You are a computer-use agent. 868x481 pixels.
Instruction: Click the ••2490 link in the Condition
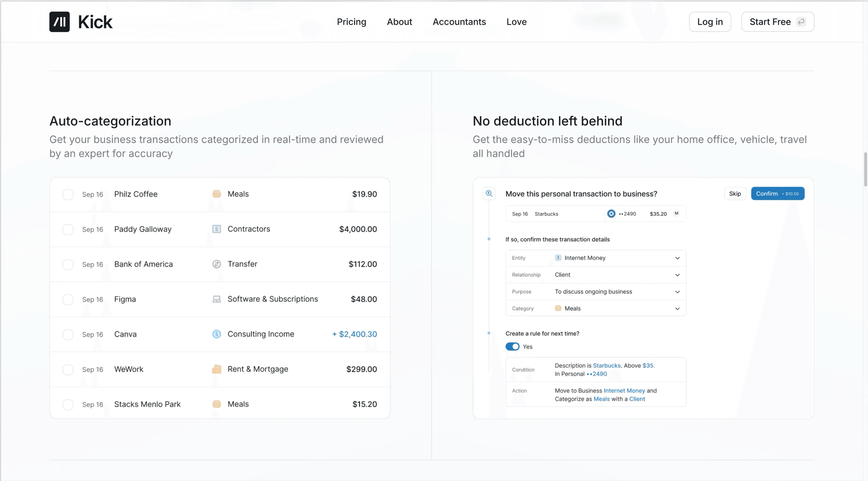point(597,374)
